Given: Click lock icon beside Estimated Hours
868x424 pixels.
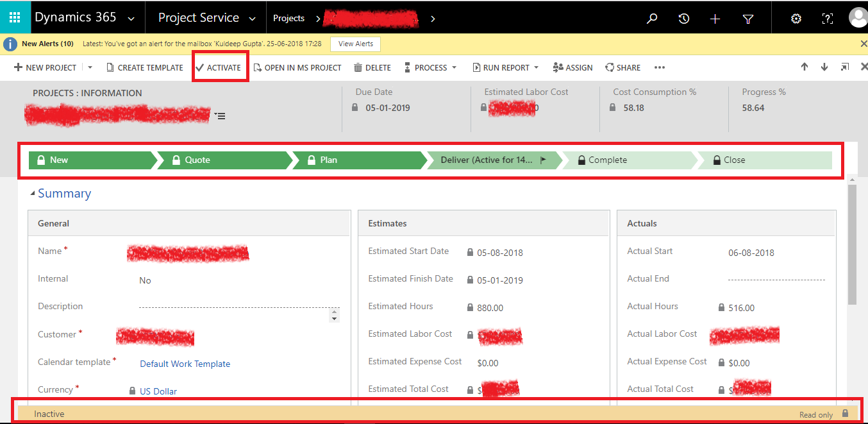Looking at the screenshot, I should (471, 307).
